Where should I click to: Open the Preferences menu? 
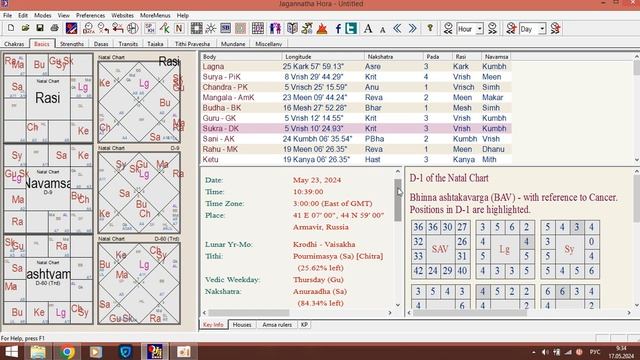pos(90,16)
